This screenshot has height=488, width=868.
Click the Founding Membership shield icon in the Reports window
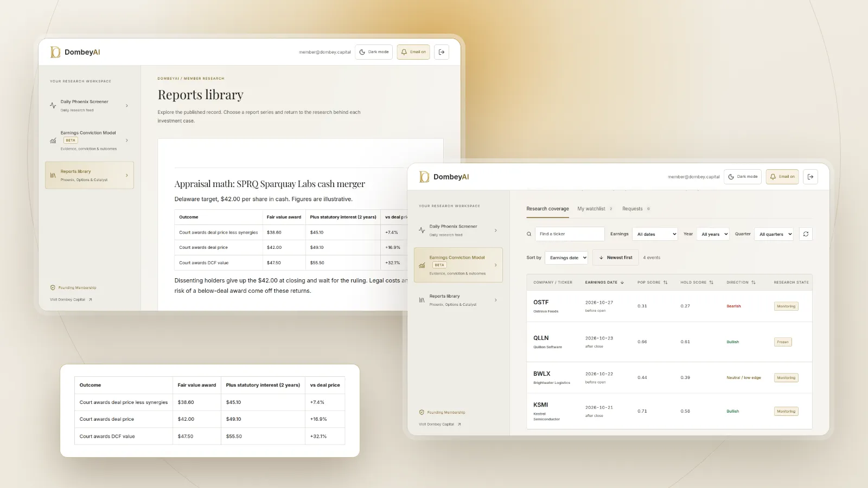click(x=53, y=288)
